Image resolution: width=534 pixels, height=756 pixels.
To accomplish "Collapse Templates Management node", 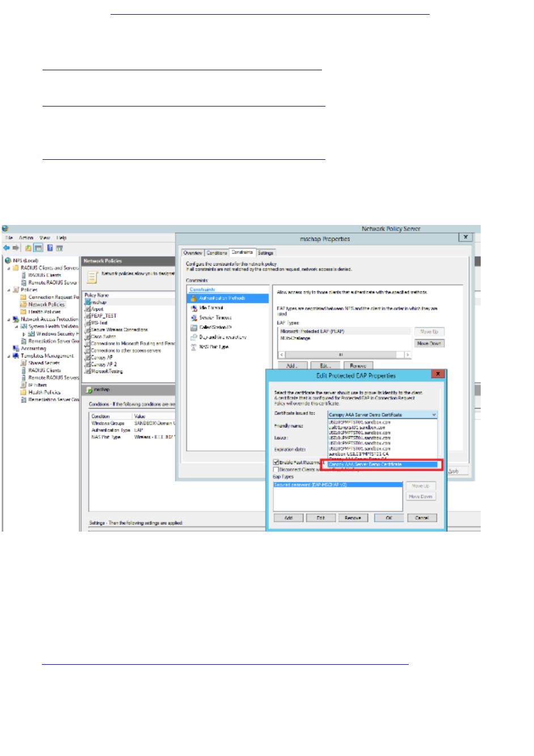I will point(9,356).
